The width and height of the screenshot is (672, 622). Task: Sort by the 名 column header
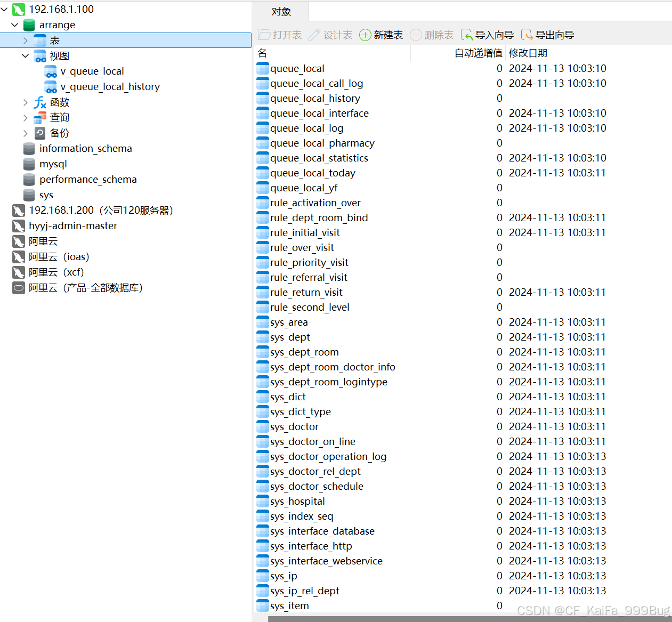[333, 53]
